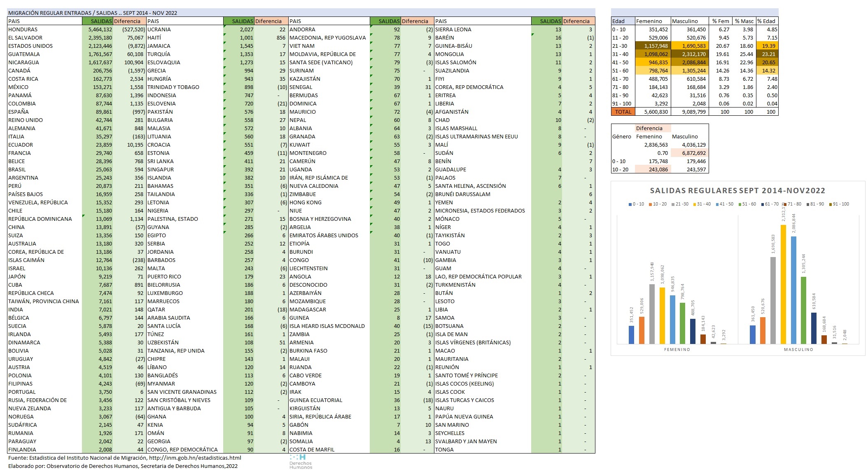Open the inm.gob.hn estadisticas URL in footer
The height and width of the screenshot is (470, 868).
click(195, 458)
